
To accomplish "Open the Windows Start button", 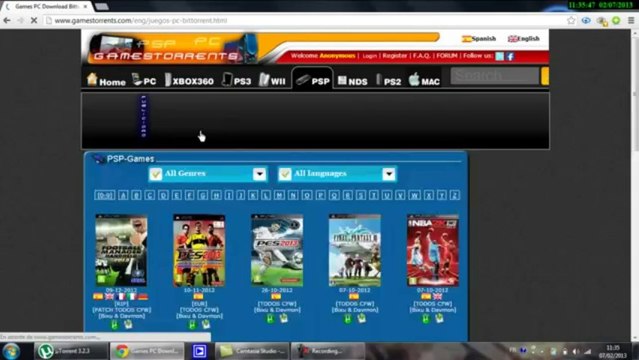I will [11, 351].
